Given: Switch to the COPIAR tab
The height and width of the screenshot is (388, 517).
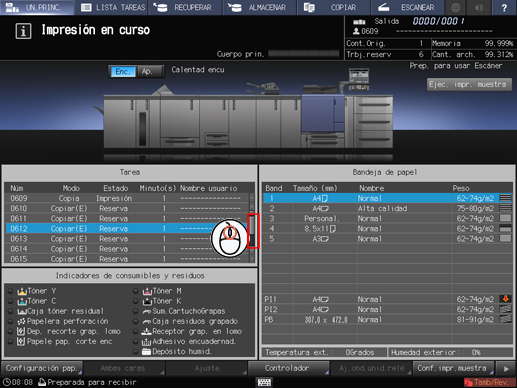Looking at the screenshot, I should [x=334, y=7].
